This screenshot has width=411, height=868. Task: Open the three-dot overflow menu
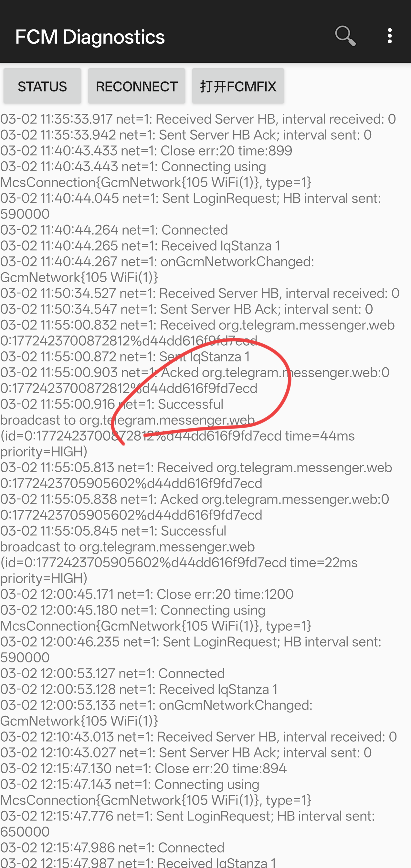coord(390,36)
